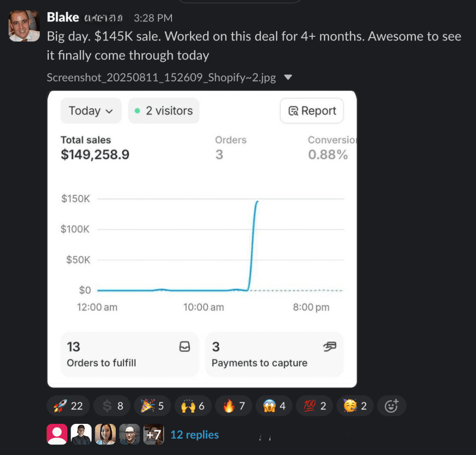Click the Blake sender name

pos(63,18)
